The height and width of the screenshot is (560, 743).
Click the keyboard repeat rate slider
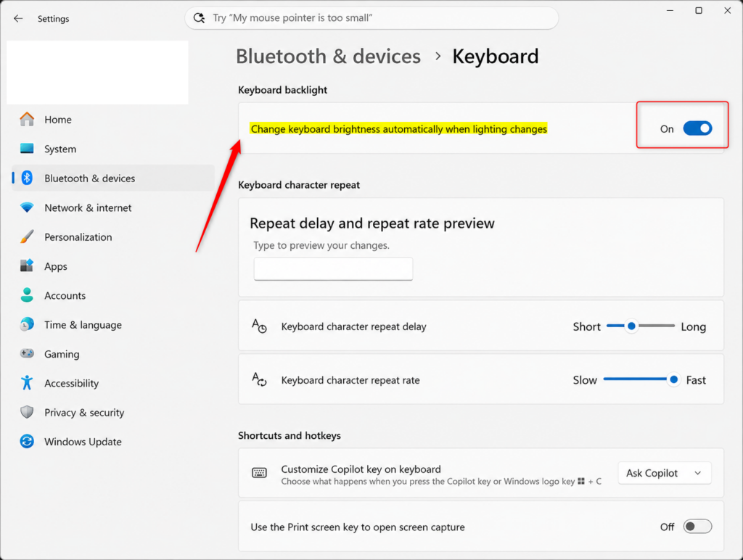pyautogui.click(x=641, y=379)
